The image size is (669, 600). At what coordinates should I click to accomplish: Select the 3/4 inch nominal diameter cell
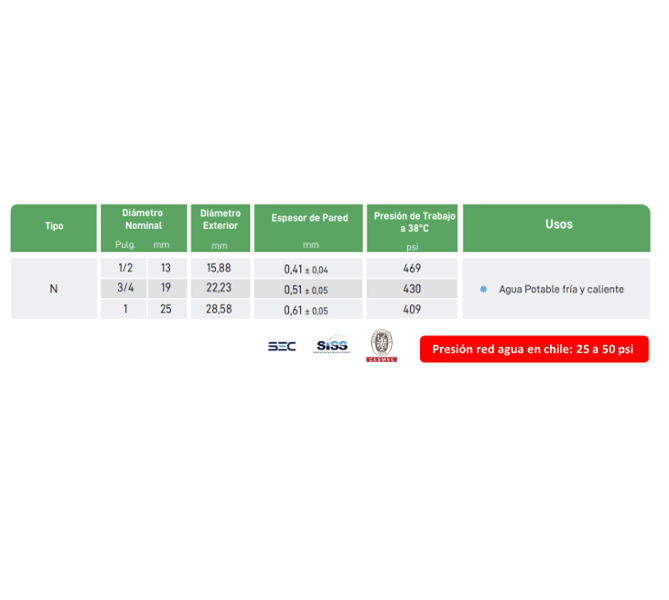click(x=125, y=289)
